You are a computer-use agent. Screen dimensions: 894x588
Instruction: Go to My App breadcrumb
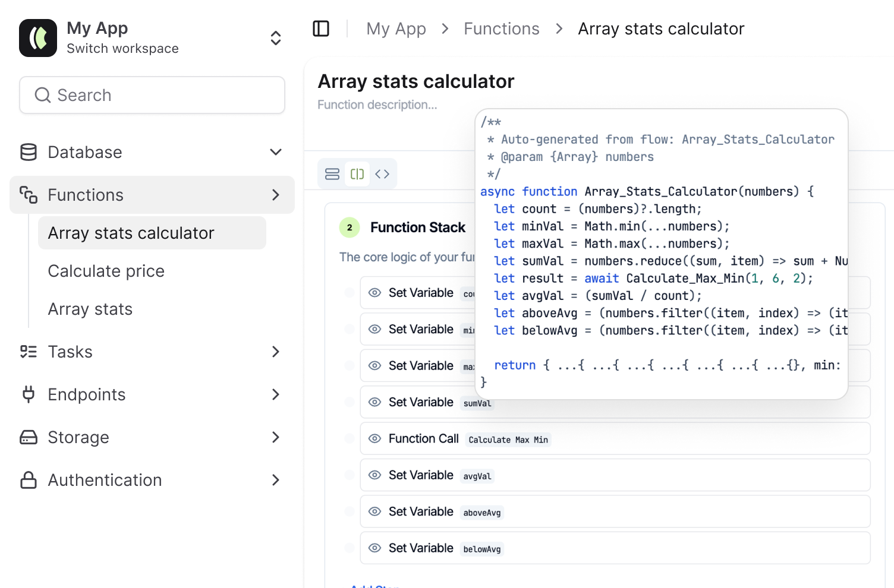pyautogui.click(x=396, y=29)
